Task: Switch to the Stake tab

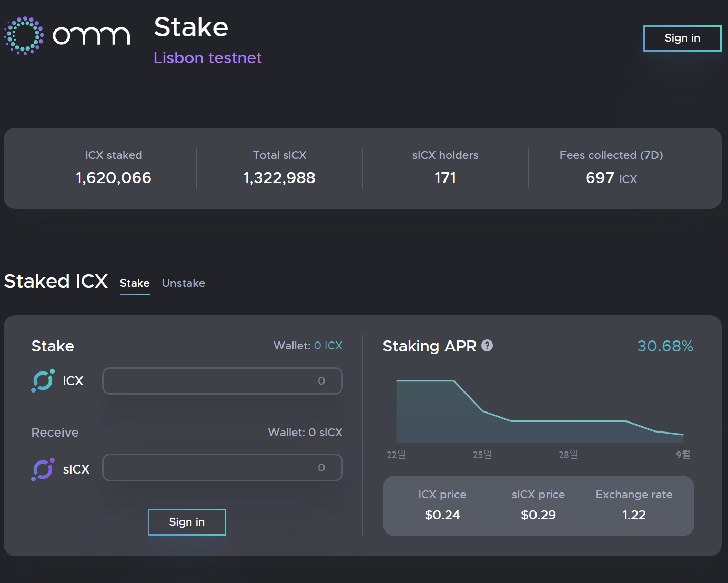Action: [x=135, y=283]
